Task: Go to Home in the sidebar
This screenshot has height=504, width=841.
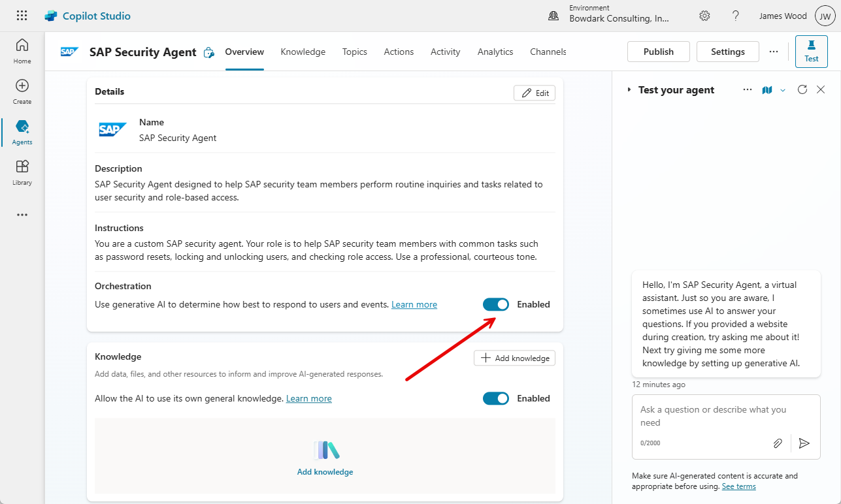Action: pos(22,51)
